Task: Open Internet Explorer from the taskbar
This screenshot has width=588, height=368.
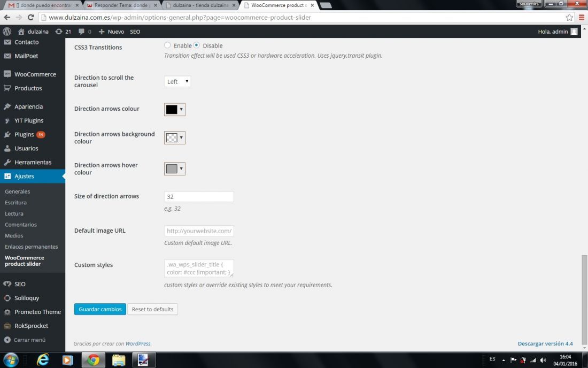Action: click(x=43, y=360)
